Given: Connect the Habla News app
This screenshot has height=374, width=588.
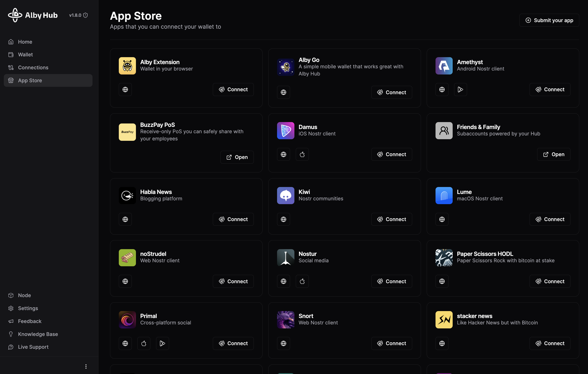Looking at the screenshot, I should pyautogui.click(x=233, y=219).
